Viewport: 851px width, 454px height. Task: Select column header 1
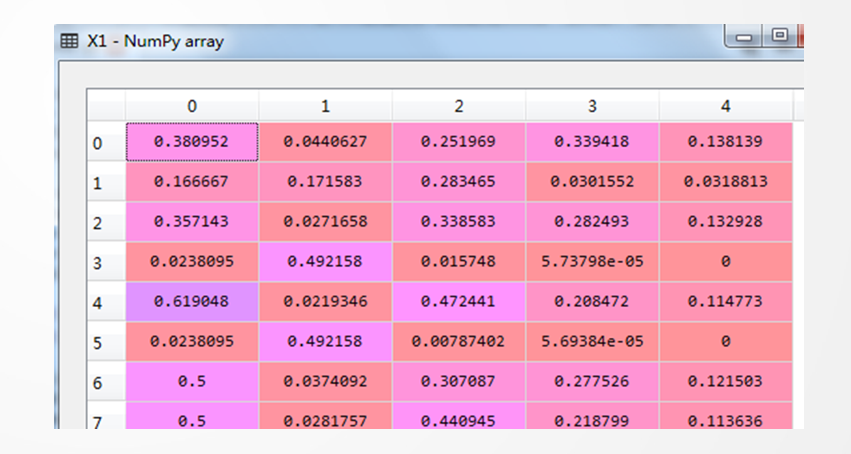tap(326, 106)
